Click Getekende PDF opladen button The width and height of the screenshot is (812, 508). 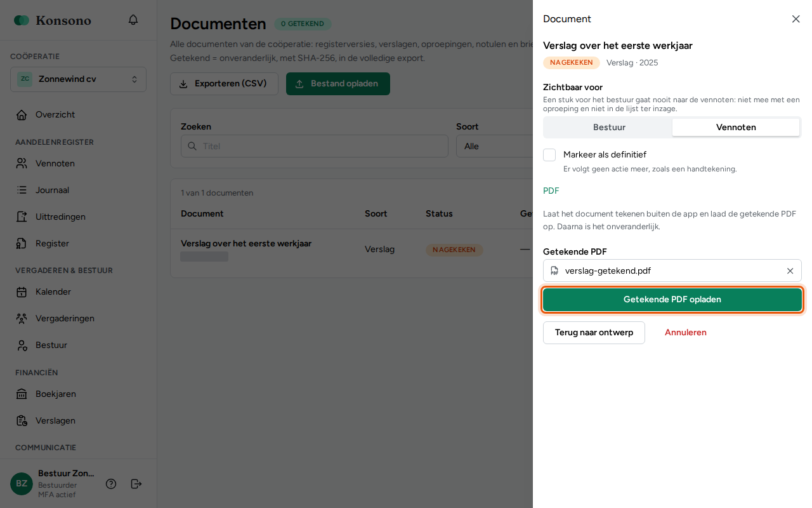click(x=672, y=300)
